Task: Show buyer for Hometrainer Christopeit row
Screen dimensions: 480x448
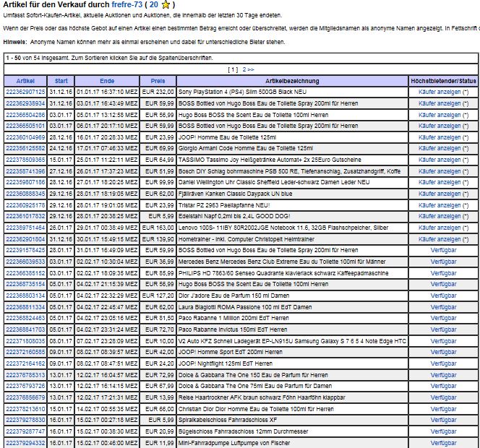Action: 440,239
